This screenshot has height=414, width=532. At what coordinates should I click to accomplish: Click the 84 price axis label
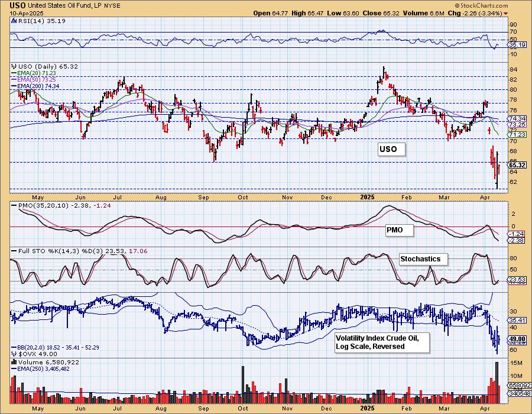click(513, 70)
